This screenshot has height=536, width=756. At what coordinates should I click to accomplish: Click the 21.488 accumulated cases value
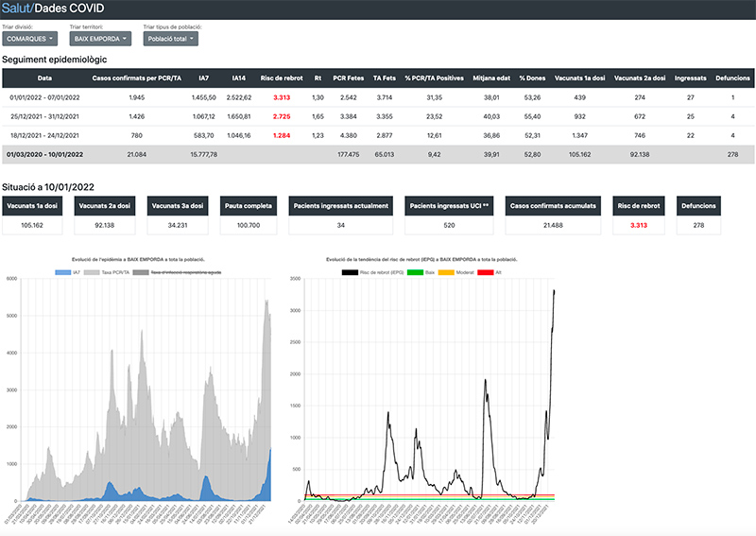pyautogui.click(x=553, y=225)
